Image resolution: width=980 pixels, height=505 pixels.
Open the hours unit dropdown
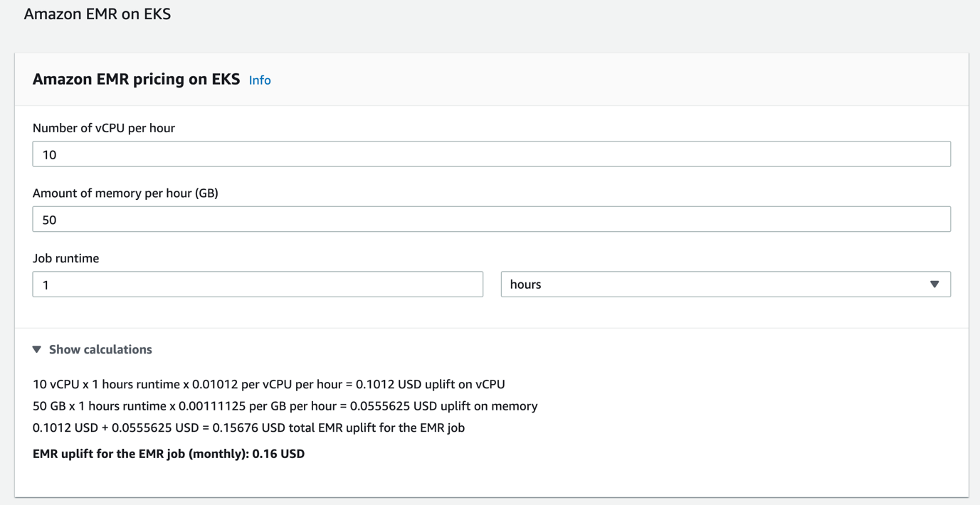725,285
